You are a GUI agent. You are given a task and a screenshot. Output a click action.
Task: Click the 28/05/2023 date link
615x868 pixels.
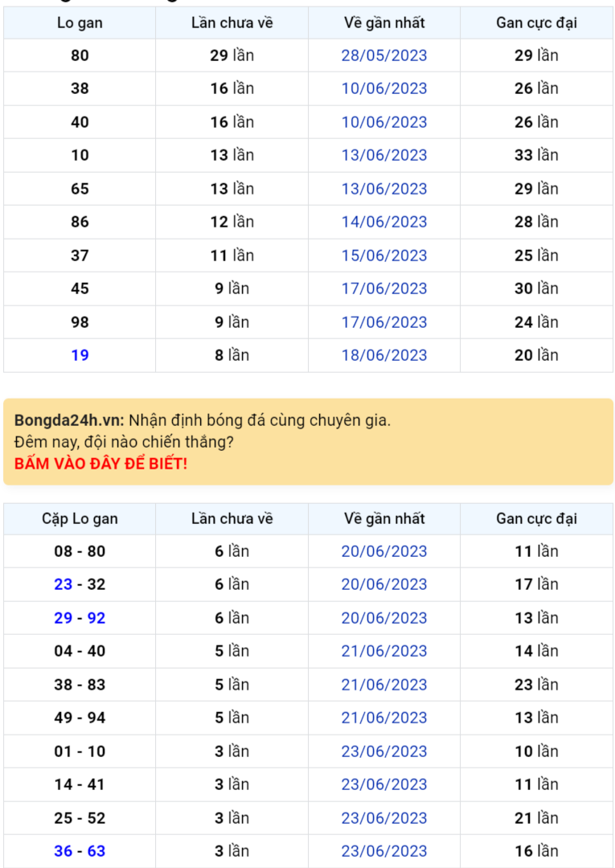pyautogui.click(x=384, y=55)
